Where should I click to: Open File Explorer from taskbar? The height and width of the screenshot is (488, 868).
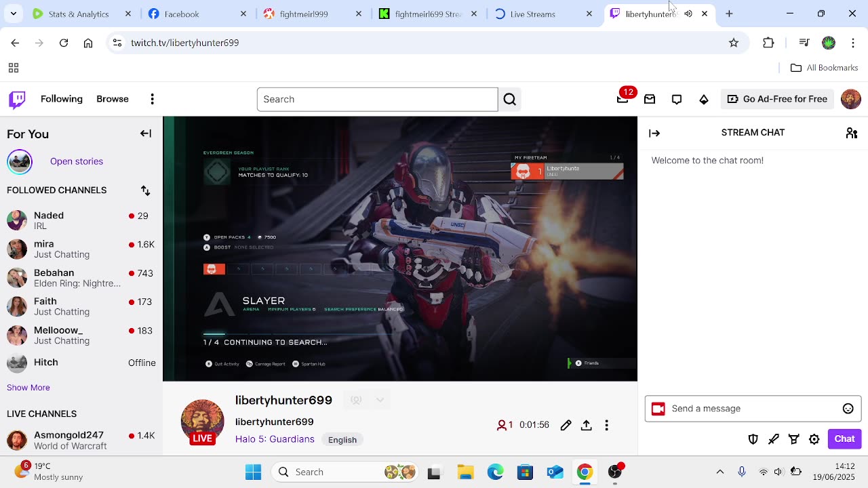(465, 472)
